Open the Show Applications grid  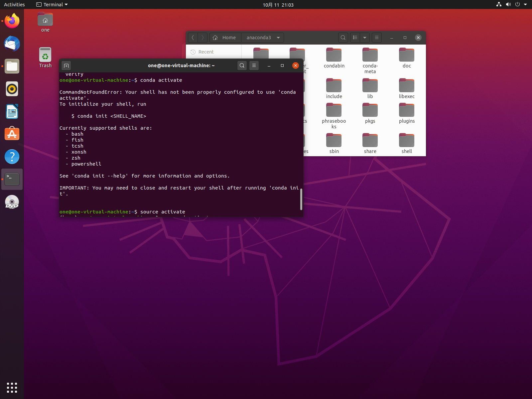12,387
